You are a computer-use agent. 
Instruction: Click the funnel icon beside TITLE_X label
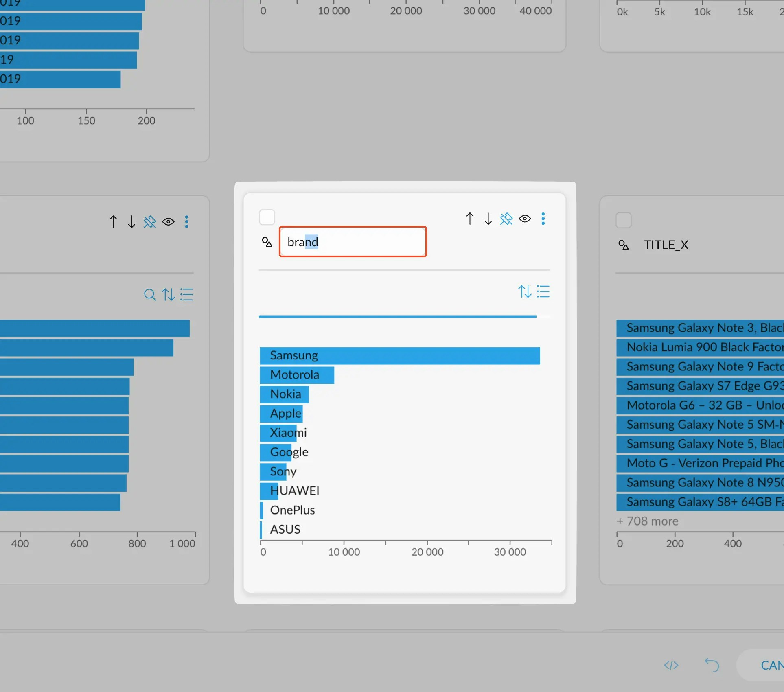click(623, 245)
